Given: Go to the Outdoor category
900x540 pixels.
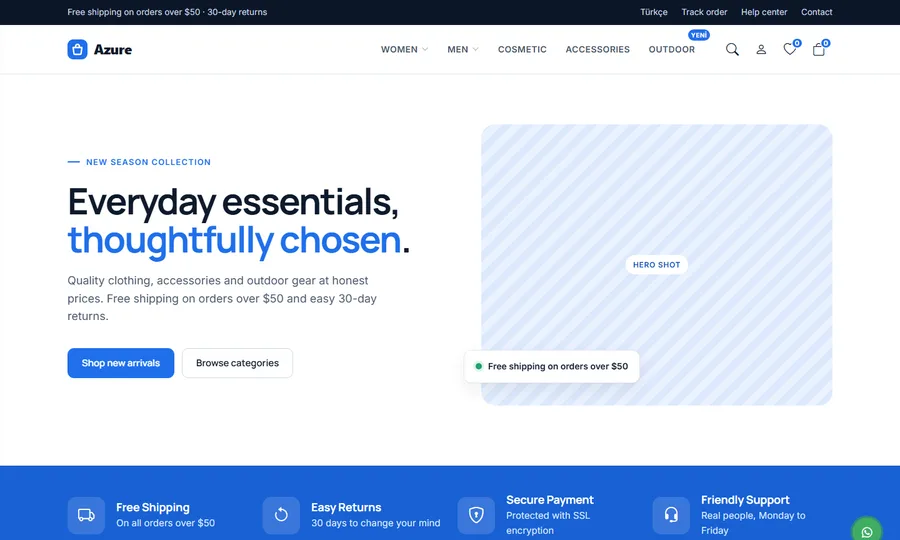Looking at the screenshot, I should click(x=672, y=49).
